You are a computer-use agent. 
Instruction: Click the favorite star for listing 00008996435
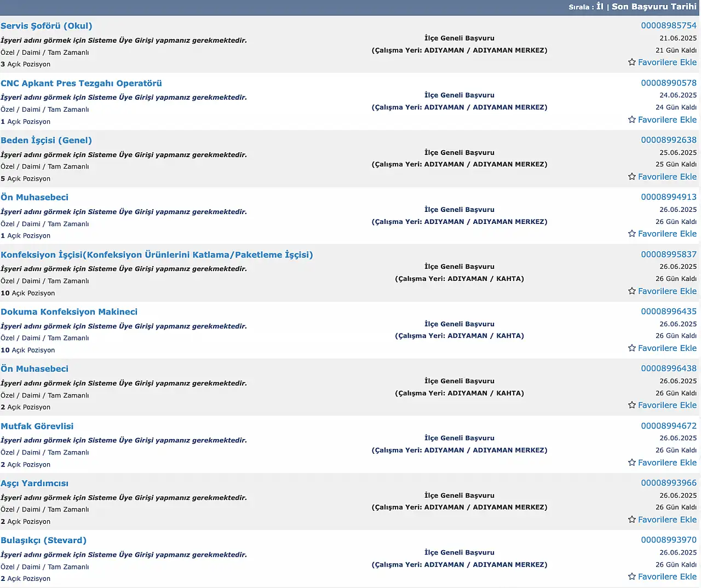point(632,348)
